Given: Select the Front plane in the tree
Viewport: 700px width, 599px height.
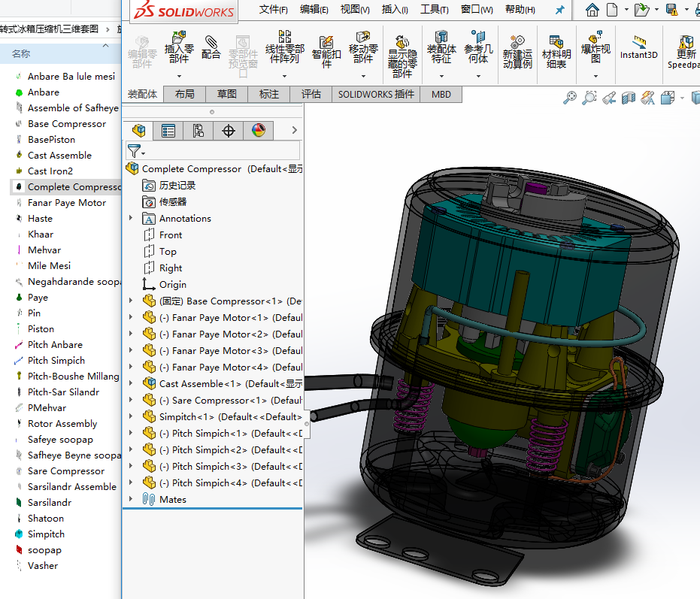Looking at the screenshot, I should point(171,235).
